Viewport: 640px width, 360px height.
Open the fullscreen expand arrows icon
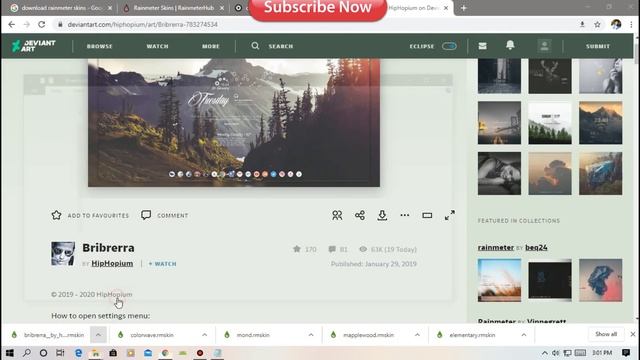[449, 215]
